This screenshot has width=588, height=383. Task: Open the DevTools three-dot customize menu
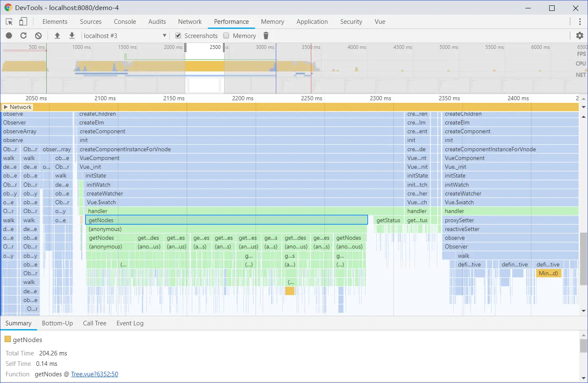tap(580, 22)
